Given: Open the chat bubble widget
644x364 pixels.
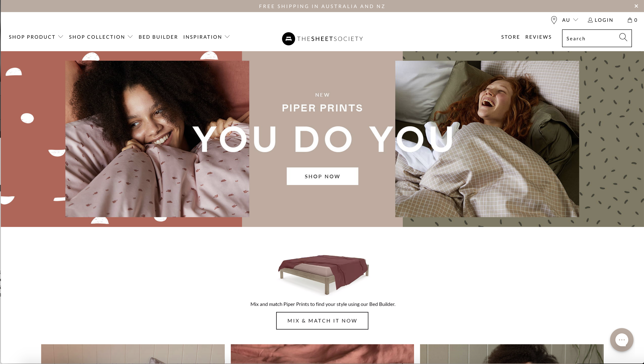Looking at the screenshot, I should click(x=622, y=340).
